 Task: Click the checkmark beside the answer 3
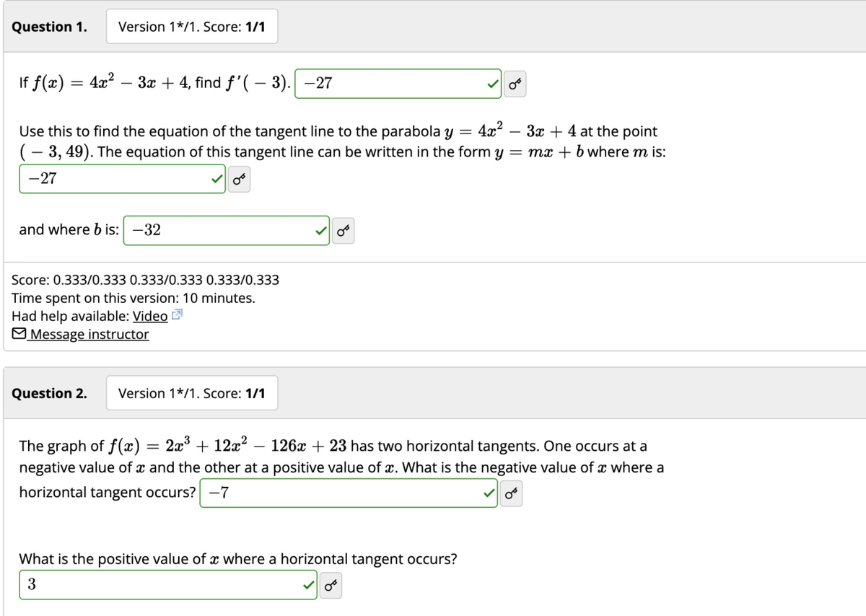click(x=307, y=586)
